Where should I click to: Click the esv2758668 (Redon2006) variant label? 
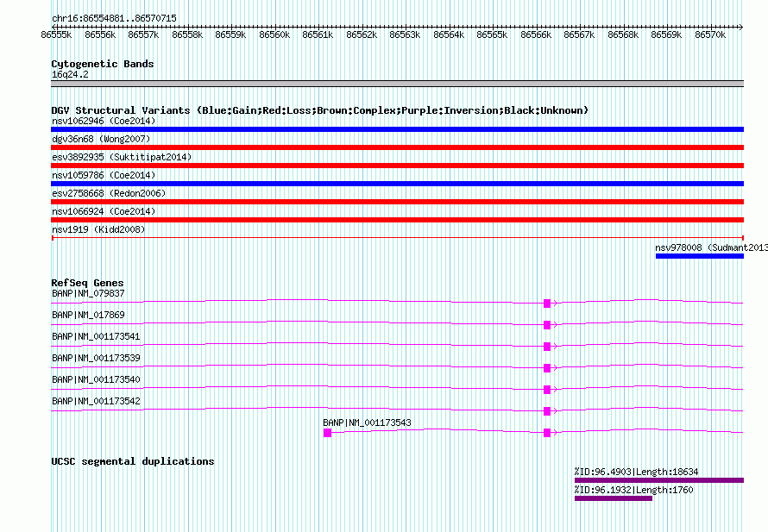point(109,193)
